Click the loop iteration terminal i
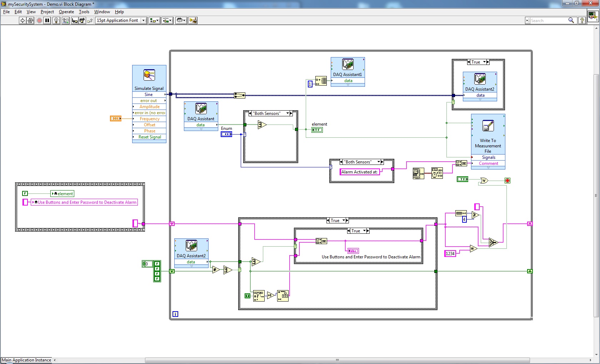600x364 pixels. [175, 314]
